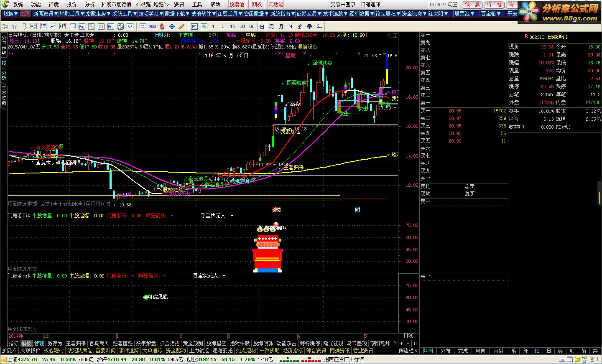Expand the 波浪软件 dropdown
Screen dimensions: 602x364
coord(203,14)
